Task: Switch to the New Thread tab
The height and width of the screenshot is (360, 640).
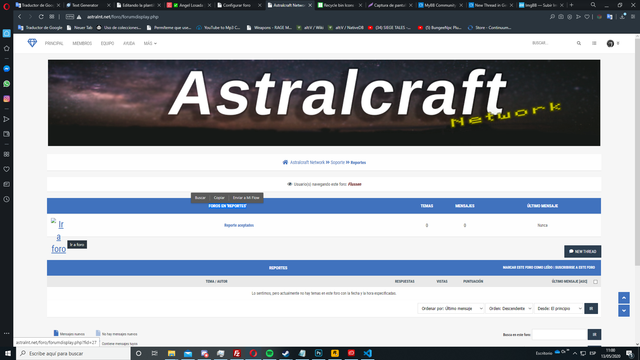Action: [489, 5]
